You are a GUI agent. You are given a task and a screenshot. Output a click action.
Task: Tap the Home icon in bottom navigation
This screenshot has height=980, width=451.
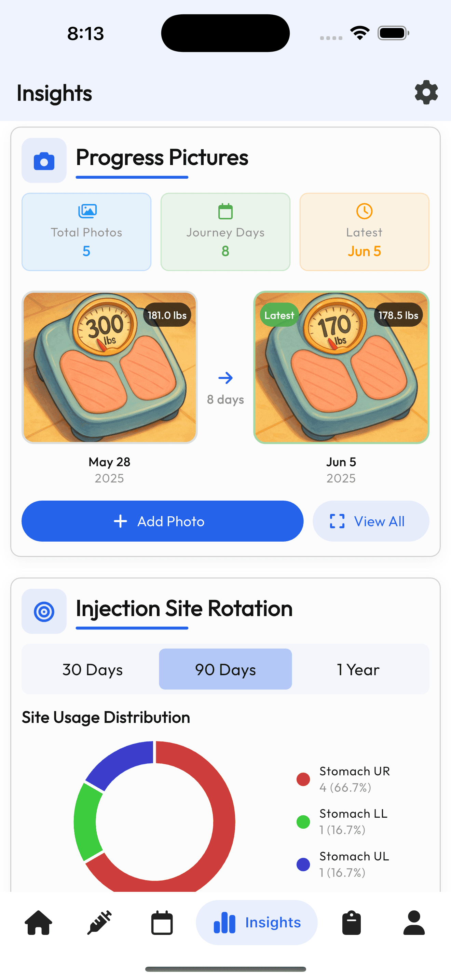(x=38, y=922)
